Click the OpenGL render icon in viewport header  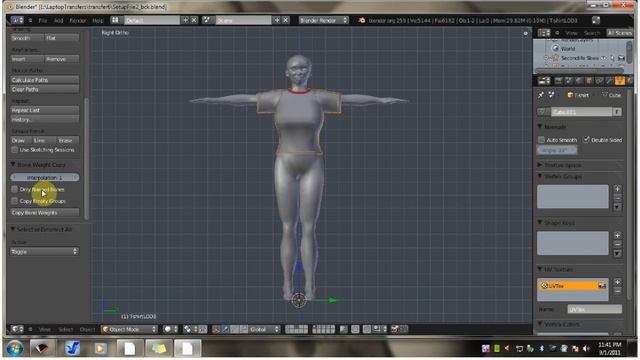(395, 329)
